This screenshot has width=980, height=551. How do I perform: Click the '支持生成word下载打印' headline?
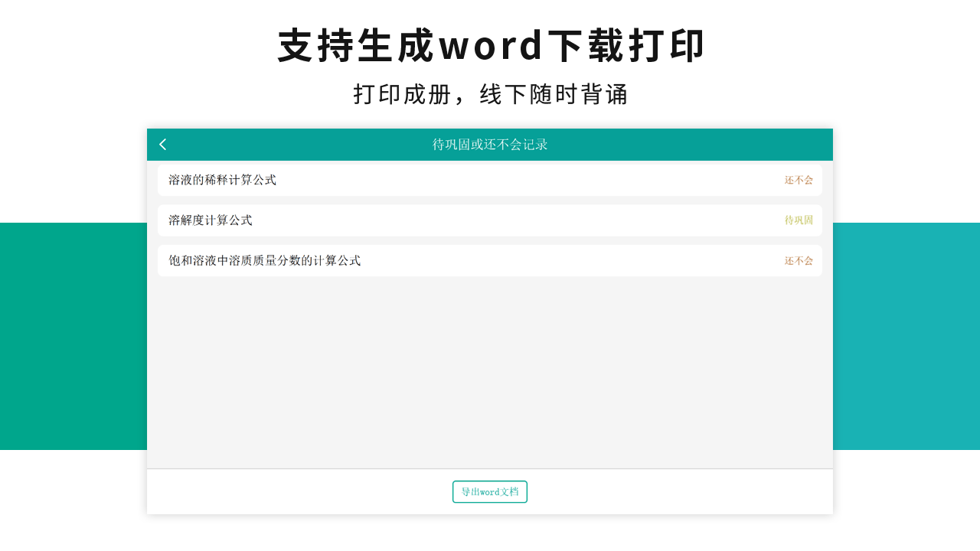click(x=490, y=45)
